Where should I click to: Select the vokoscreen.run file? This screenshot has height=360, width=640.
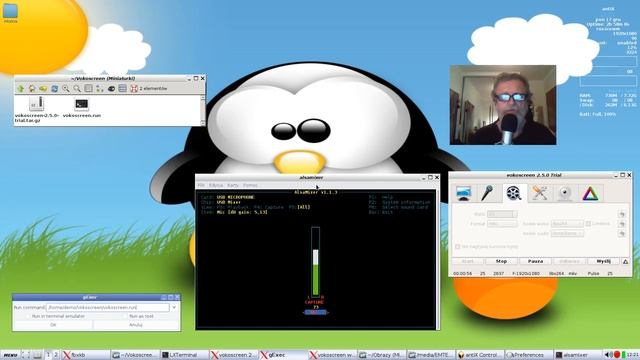click(x=82, y=108)
